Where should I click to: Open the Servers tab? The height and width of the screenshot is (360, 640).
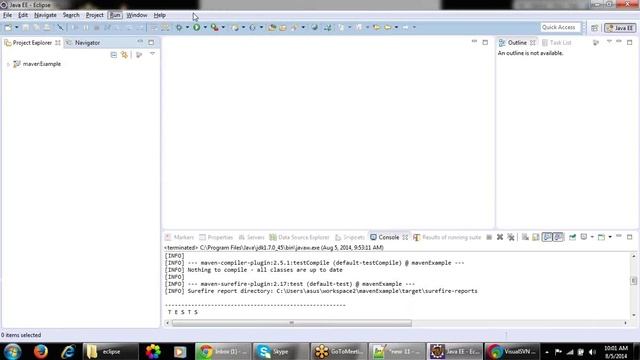click(x=251, y=237)
